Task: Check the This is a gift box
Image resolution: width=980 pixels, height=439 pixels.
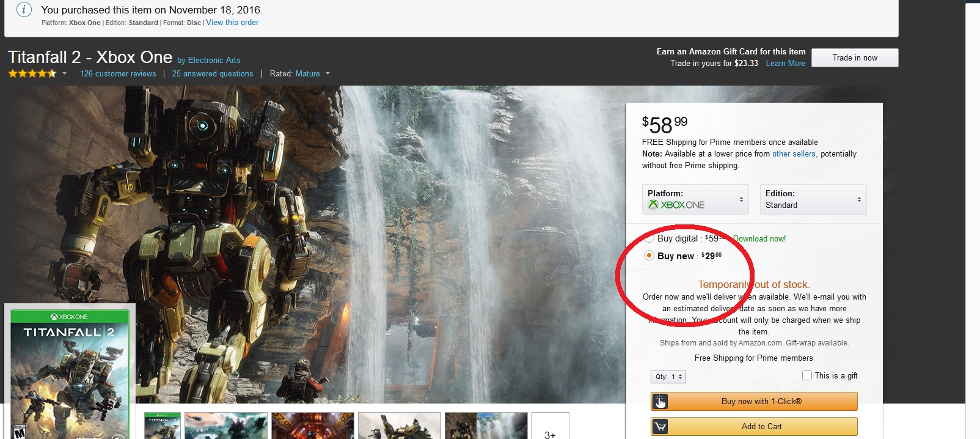Action: click(807, 375)
